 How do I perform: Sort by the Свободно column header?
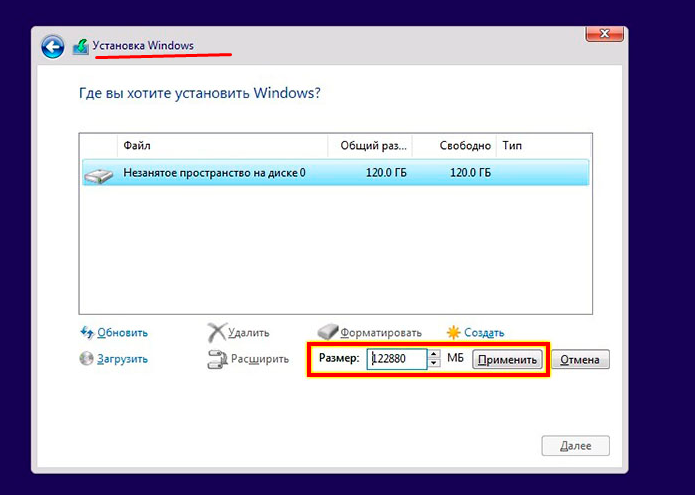pyautogui.click(x=454, y=146)
